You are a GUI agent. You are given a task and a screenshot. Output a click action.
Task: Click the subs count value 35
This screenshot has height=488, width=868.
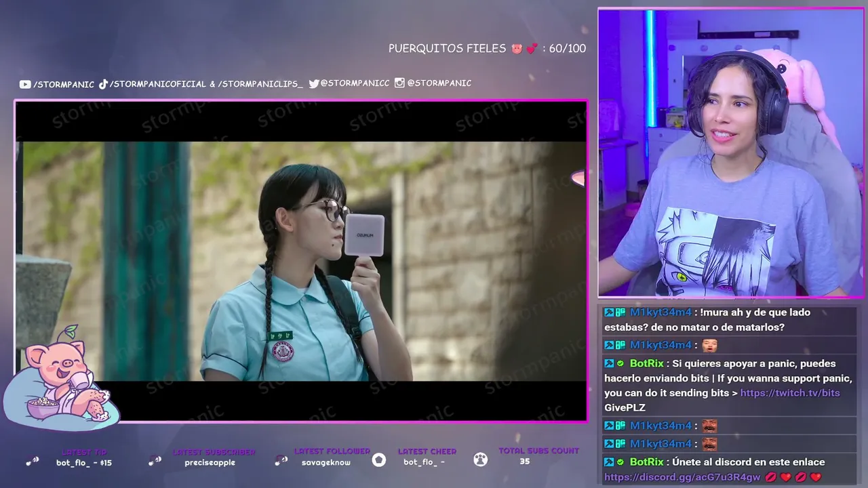(525, 462)
